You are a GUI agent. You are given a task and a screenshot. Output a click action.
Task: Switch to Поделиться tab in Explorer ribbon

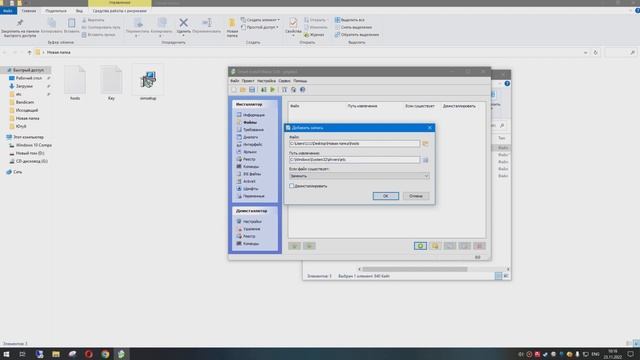pyautogui.click(x=56, y=11)
